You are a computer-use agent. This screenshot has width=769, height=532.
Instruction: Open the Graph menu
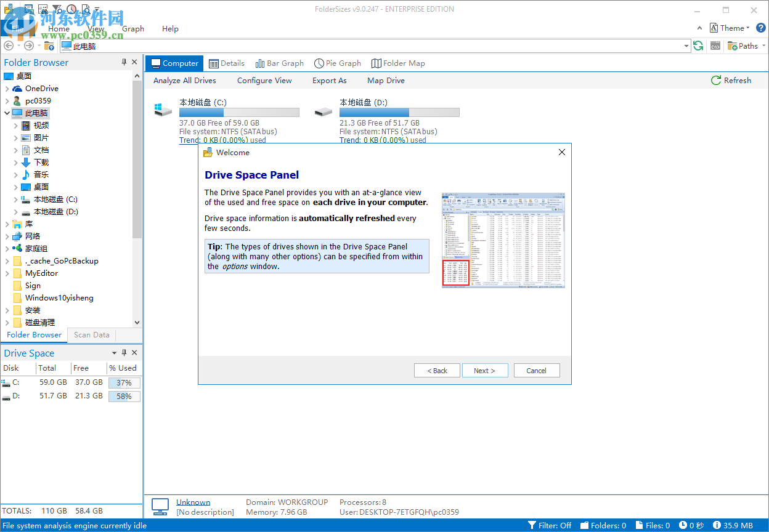pos(133,28)
